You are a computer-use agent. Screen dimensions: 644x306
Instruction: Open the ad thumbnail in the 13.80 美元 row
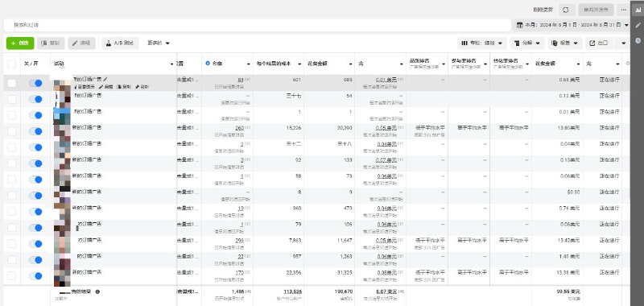[x=63, y=130]
